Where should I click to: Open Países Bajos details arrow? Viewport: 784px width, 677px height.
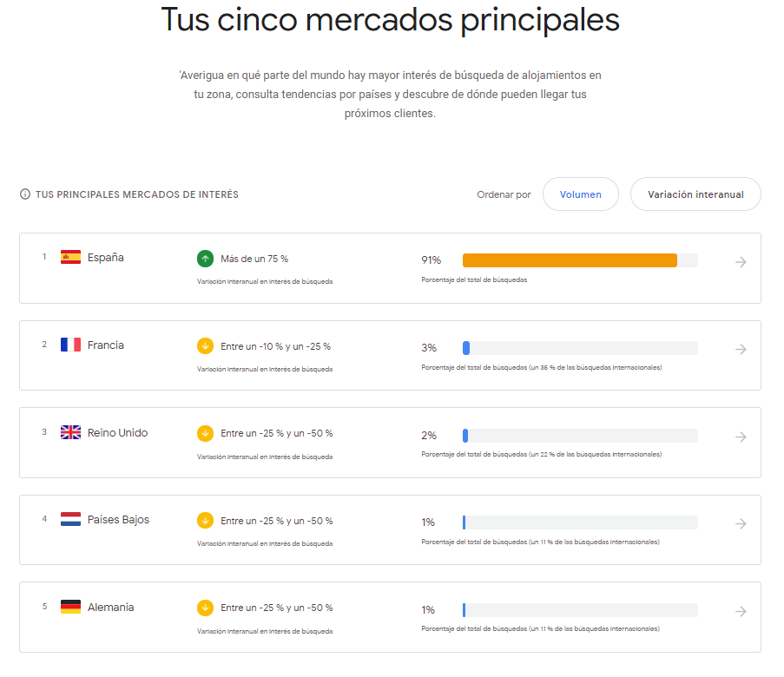741,523
